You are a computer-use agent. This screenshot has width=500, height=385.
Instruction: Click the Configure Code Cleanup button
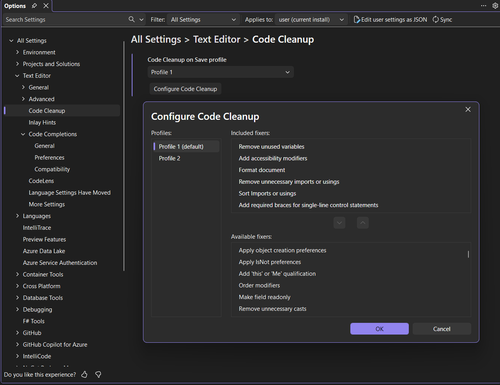(x=185, y=89)
